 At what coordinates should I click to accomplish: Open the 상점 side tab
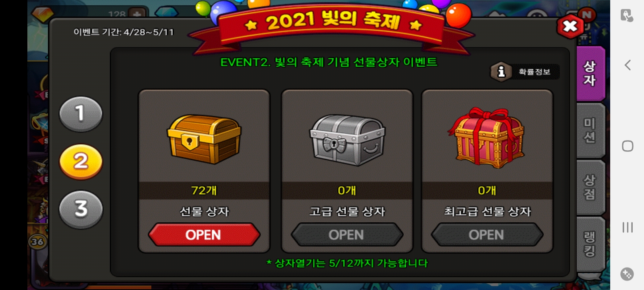coord(590,187)
